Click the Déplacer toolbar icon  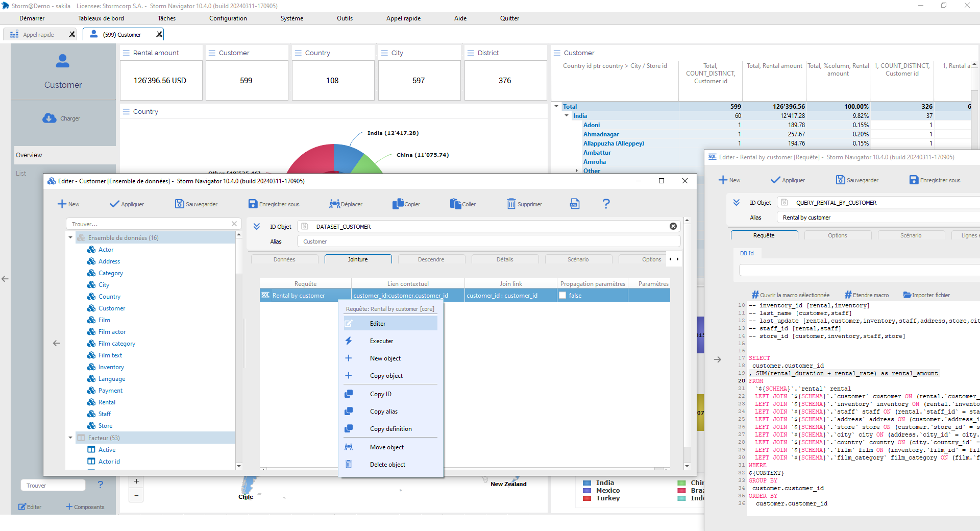coord(334,204)
